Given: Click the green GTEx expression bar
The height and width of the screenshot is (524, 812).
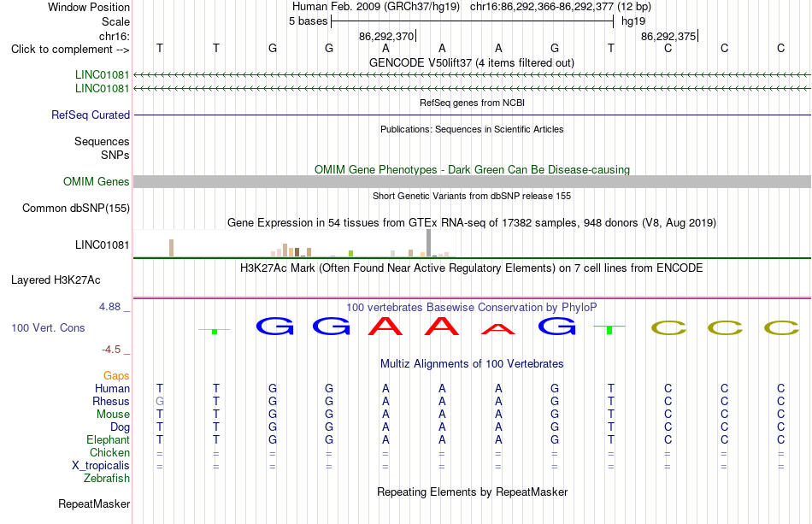Looking at the screenshot, I should pyautogui.click(x=350, y=254).
